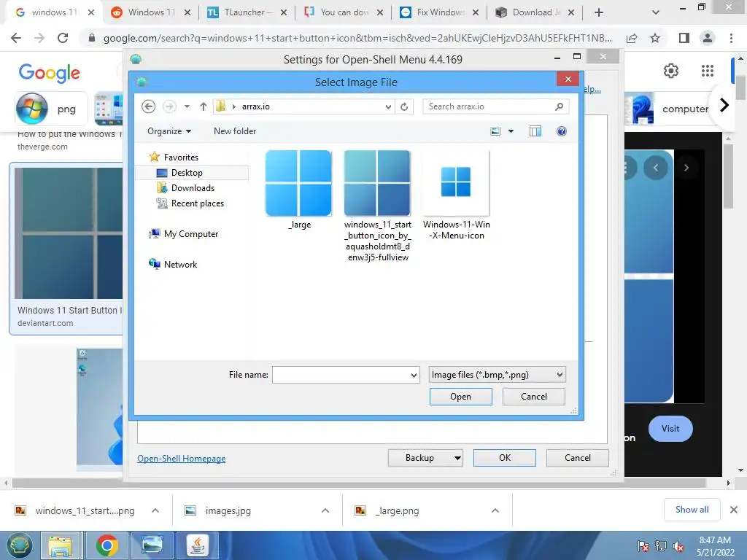Click New folder button
This screenshot has width=747, height=560.
click(x=235, y=131)
